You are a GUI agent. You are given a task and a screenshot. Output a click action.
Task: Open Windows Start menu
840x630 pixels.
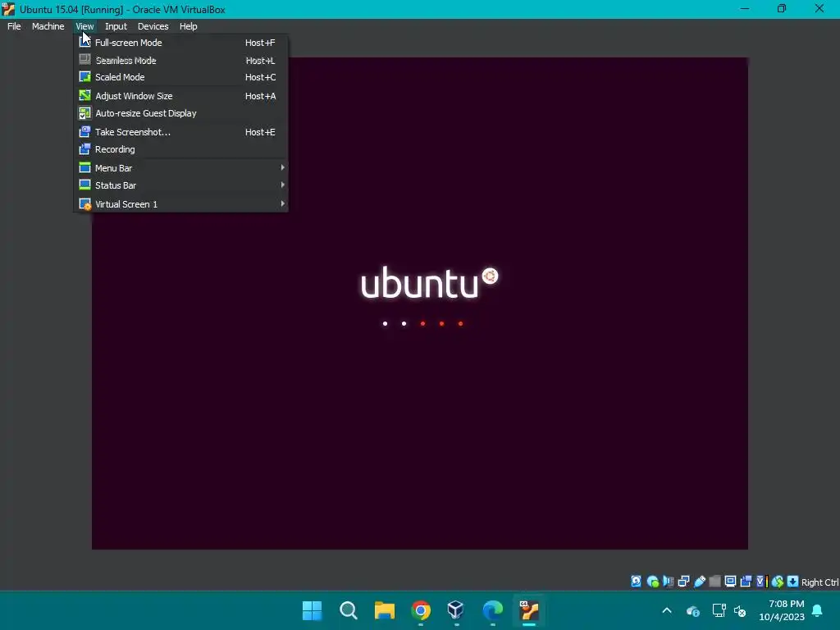pyautogui.click(x=313, y=610)
